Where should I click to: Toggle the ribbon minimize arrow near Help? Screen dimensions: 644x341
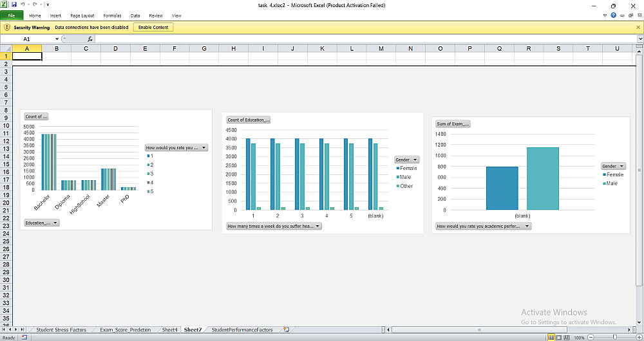[605, 15]
